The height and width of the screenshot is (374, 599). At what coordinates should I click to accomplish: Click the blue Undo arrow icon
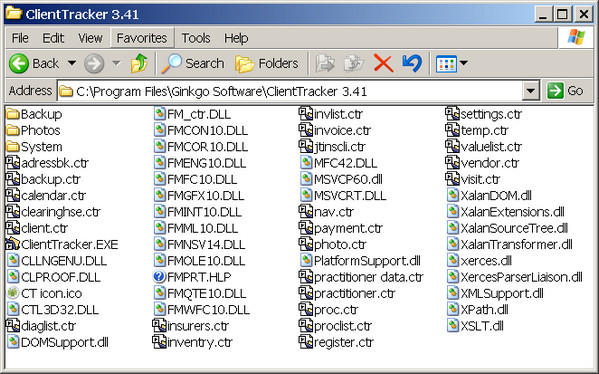(x=412, y=63)
